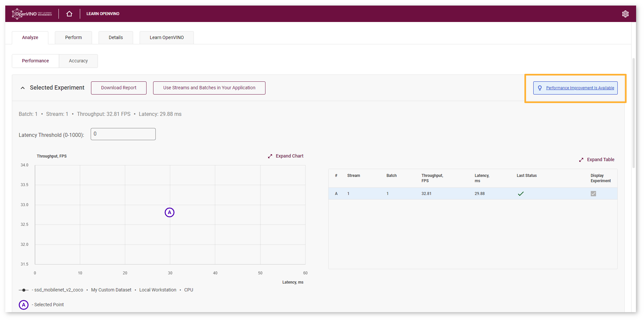Select the 29.88 latency cell

click(x=480, y=194)
